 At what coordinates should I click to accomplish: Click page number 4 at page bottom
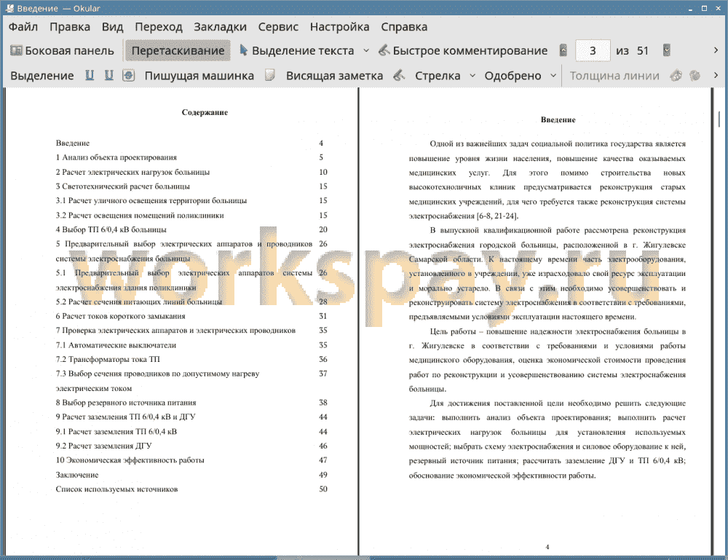click(547, 547)
